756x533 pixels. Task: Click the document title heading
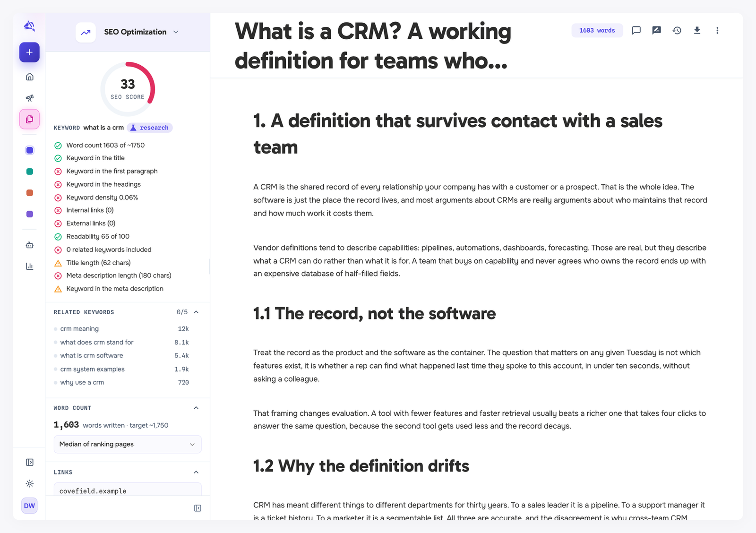pos(373,46)
